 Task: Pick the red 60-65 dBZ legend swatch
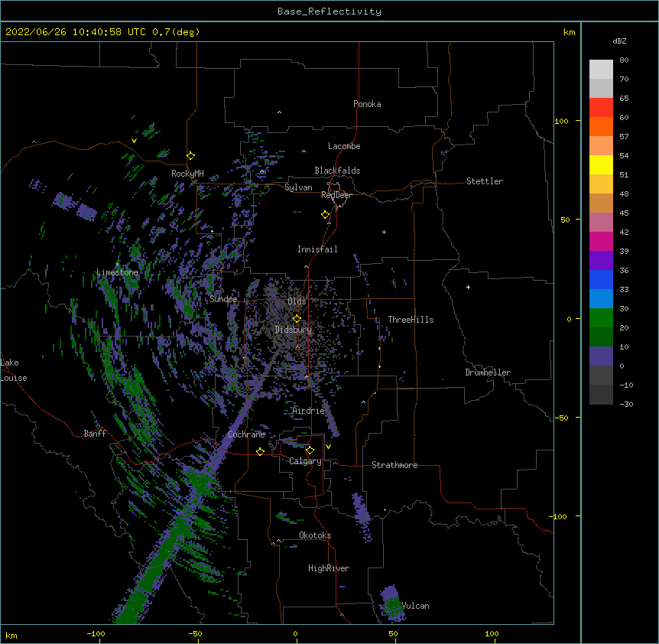pyautogui.click(x=601, y=108)
